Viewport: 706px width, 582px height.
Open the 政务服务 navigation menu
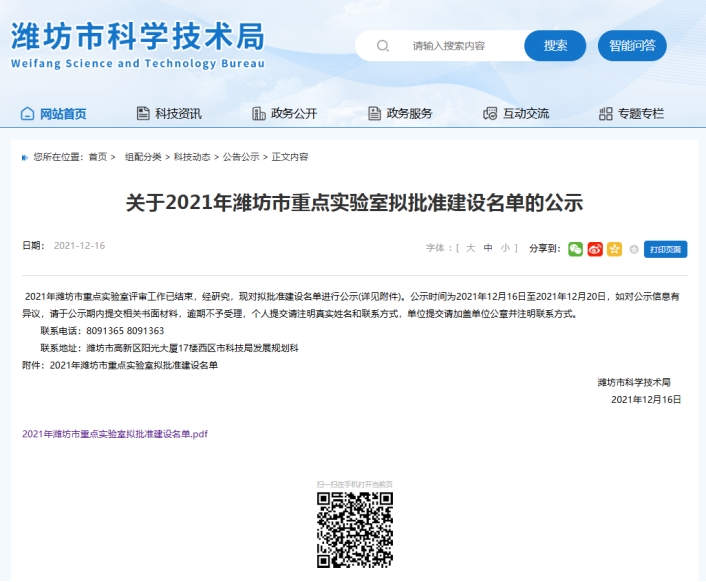pos(401,114)
